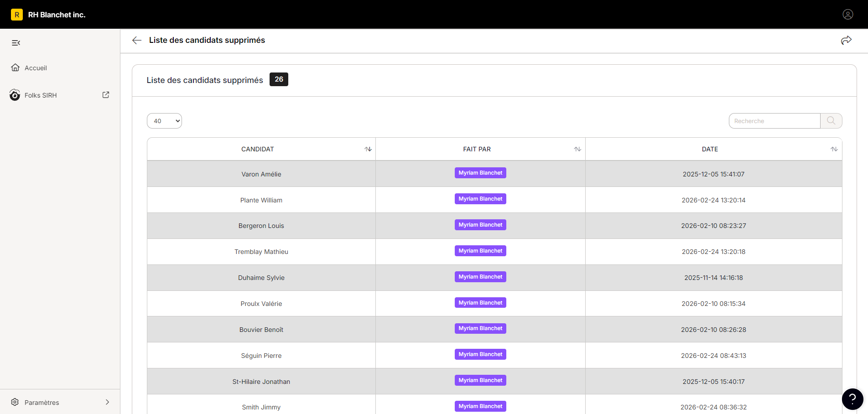Screen dimensions: 868x414
Task: Click the date 2026-02-10 08:15:34
Action: pos(713,304)
